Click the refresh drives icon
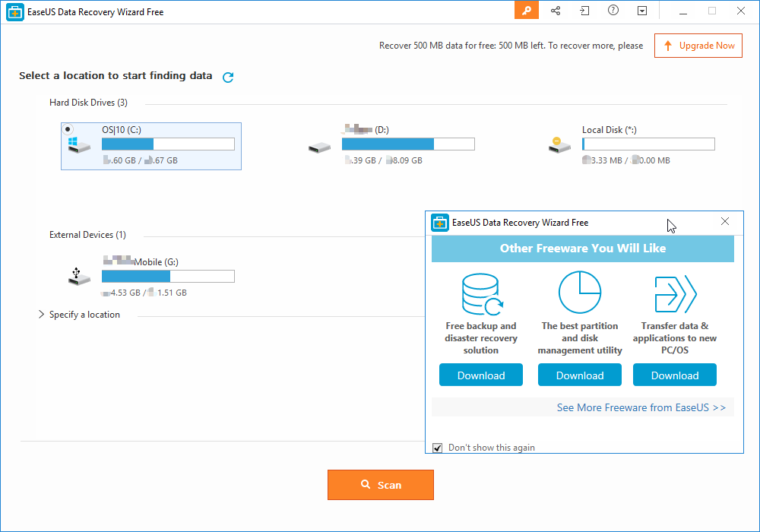 click(x=228, y=77)
